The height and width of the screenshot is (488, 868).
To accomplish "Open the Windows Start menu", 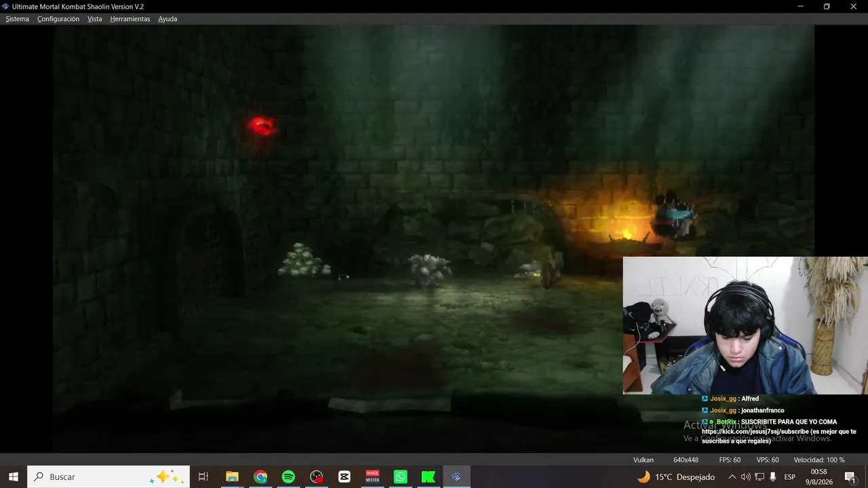I will (13, 477).
